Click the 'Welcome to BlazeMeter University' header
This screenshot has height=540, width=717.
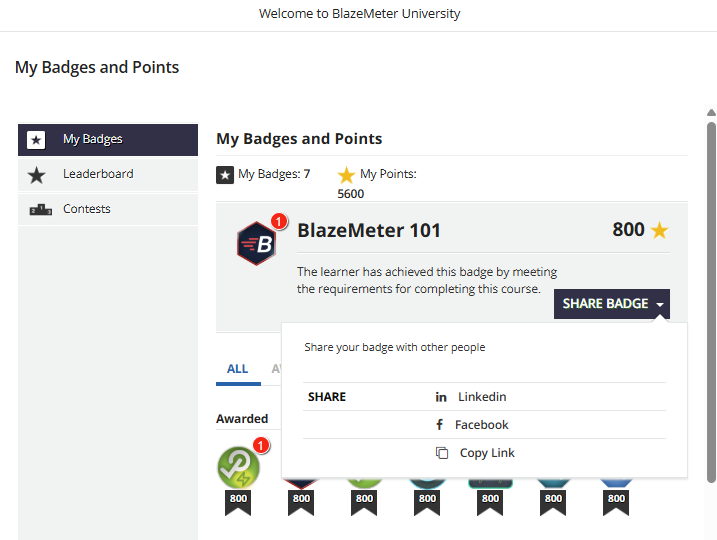coord(359,14)
